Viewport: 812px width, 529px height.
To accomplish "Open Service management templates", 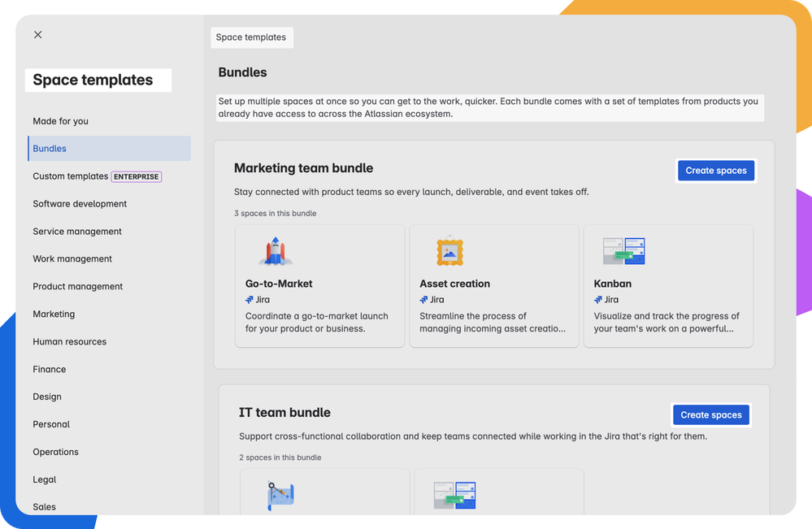I will [x=77, y=232].
